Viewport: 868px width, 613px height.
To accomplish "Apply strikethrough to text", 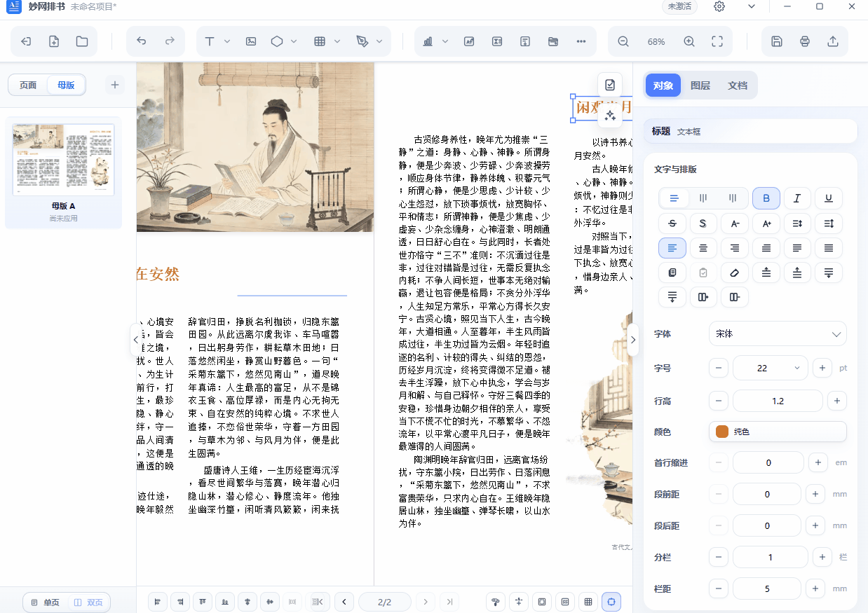I will point(673,223).
